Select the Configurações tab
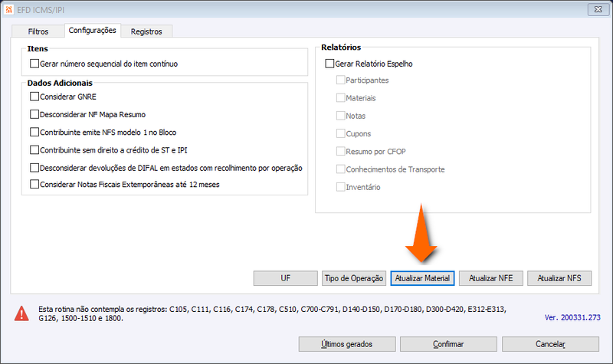Screen dimensions: 613x364 point(92,30)
